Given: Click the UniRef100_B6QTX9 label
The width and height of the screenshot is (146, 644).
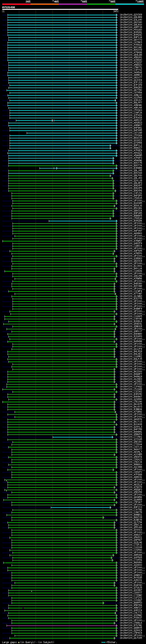Looking at the screenshot, I should (x=131, y=517).
